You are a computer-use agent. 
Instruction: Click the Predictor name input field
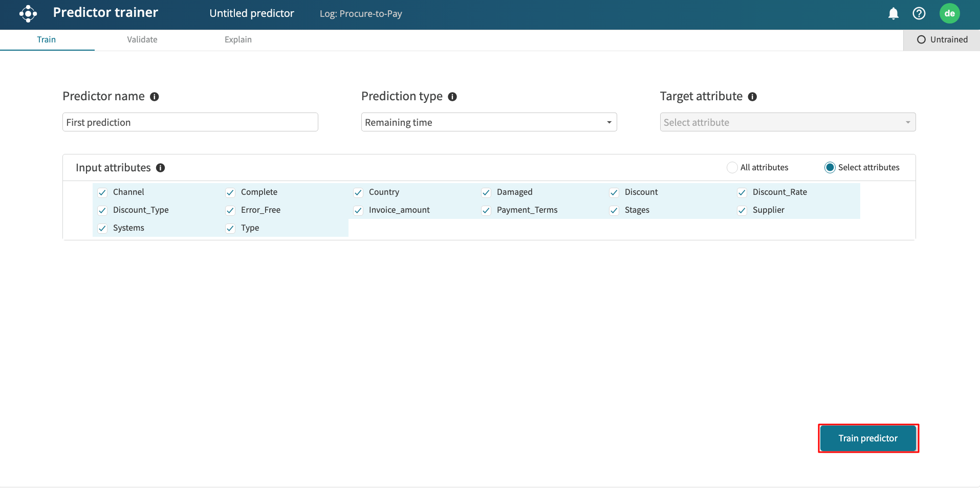190,122
